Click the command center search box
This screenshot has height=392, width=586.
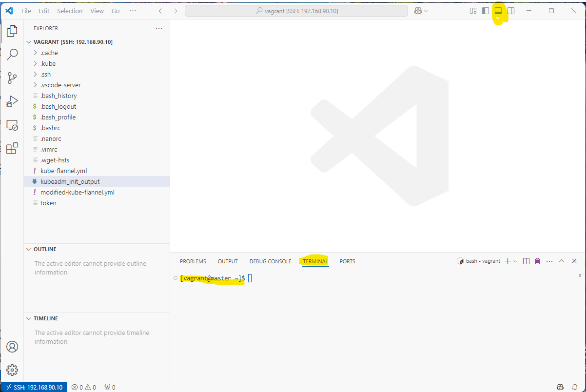coord(296,11)
